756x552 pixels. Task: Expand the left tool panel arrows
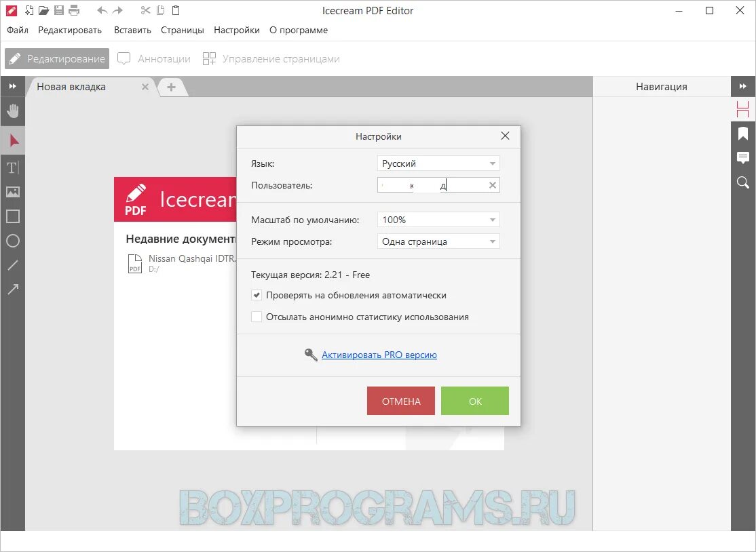[12, 86]
